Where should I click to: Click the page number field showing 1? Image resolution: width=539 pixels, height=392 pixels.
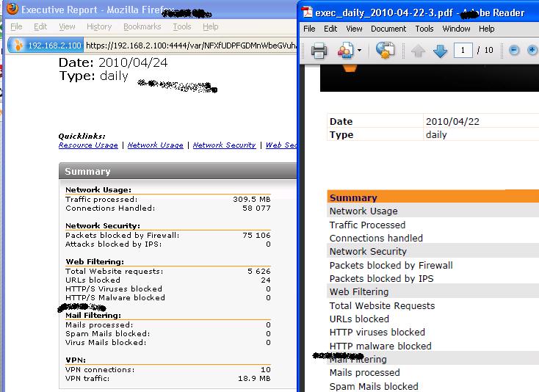pyautogui.click(x=463, y=51)
